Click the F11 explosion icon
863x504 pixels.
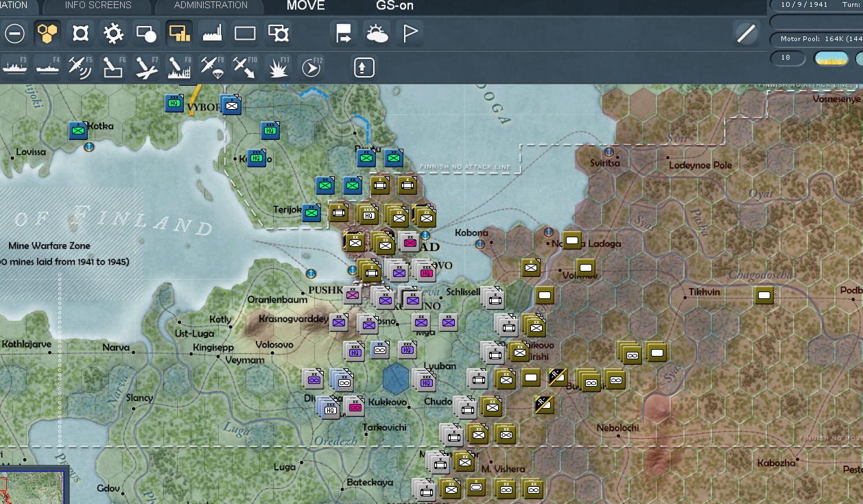[x=278, y=67]
